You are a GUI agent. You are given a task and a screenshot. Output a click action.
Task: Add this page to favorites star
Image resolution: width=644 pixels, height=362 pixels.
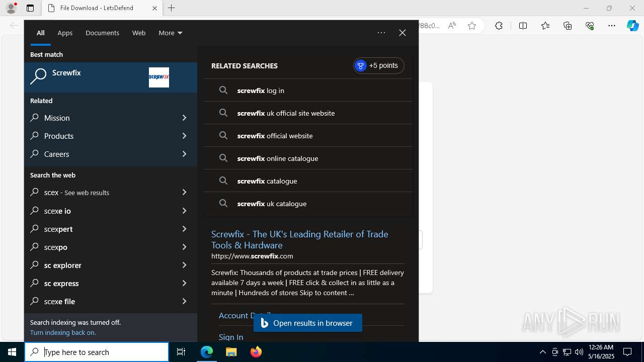coord(472,26)
